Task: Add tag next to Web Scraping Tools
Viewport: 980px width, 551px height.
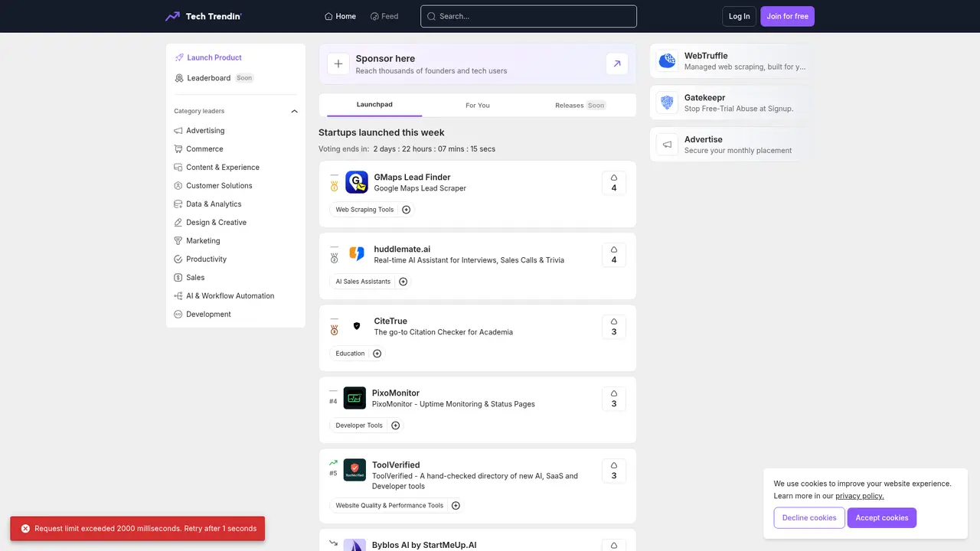Action: (x=407, y=210)
